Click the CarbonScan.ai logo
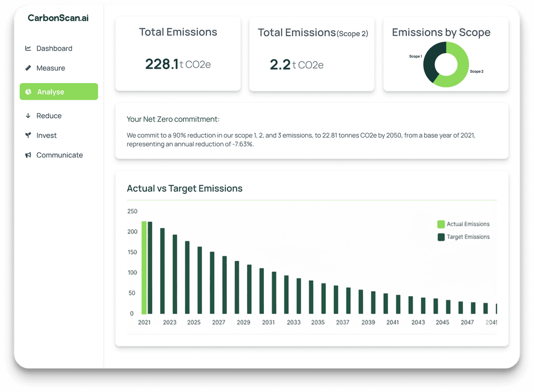Screen dimensions: 534x392 [58, 18]
